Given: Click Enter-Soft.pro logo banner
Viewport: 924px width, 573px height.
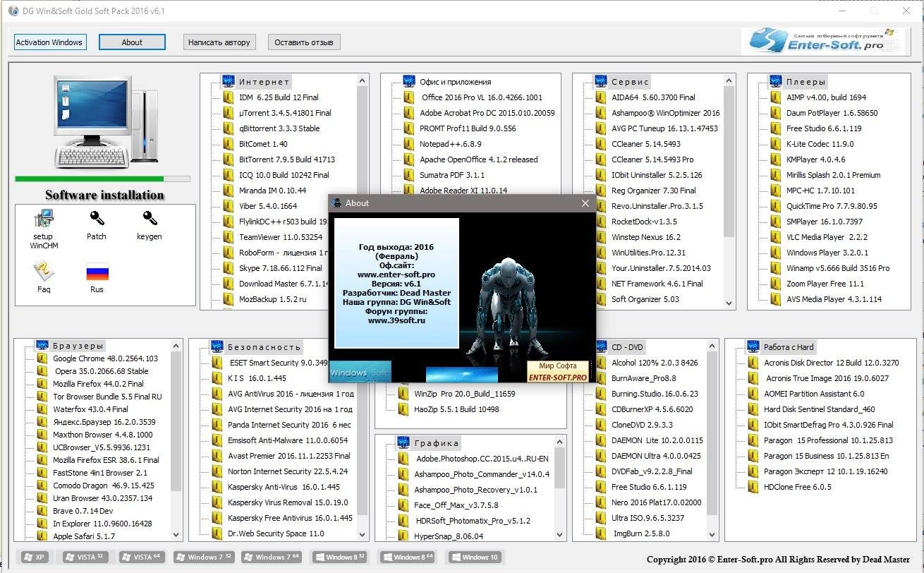Looking at the screenshot, I should (x=822, y=42).
